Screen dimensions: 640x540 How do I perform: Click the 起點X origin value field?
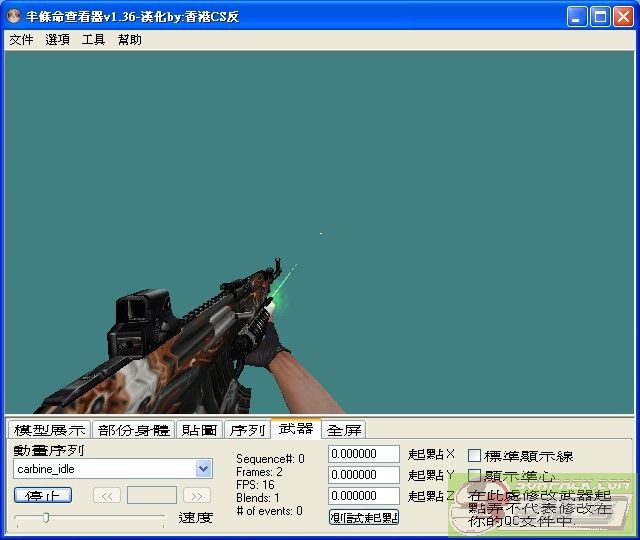click(364, 454)
